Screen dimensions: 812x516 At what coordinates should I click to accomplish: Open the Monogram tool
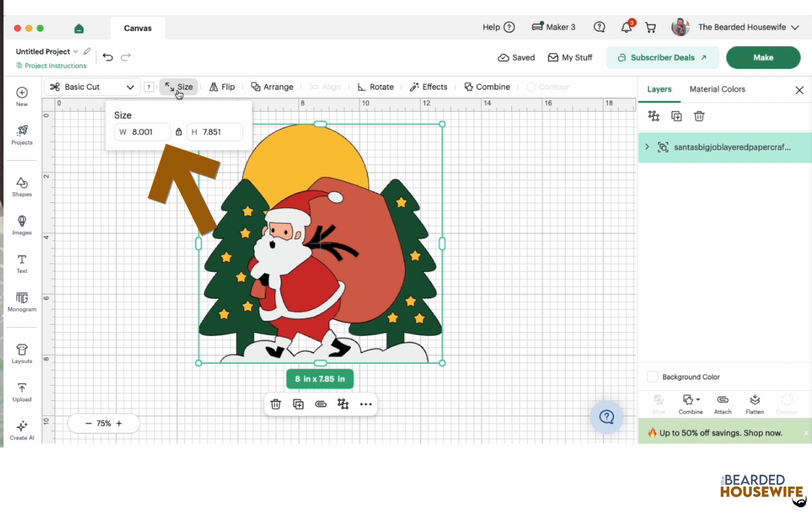[x=22, y=302]
